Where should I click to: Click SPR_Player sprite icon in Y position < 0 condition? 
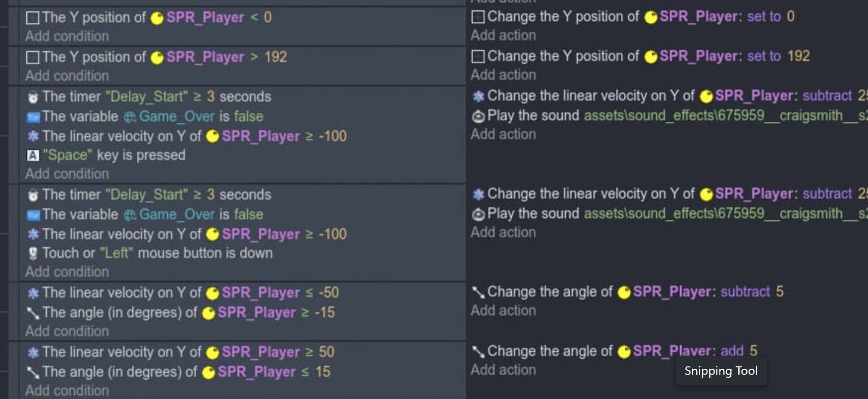(x=157, y=18)
